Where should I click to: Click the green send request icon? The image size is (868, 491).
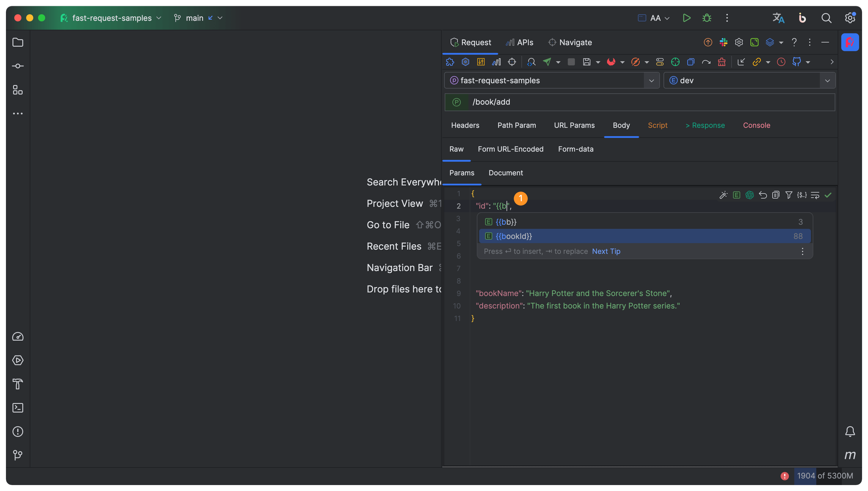[547, 62]
